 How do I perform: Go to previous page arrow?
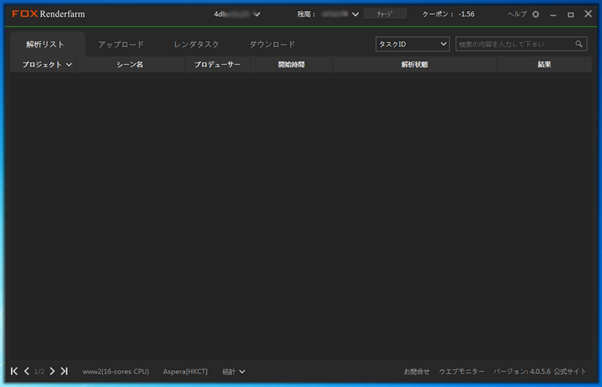click(x=26, y=371)
